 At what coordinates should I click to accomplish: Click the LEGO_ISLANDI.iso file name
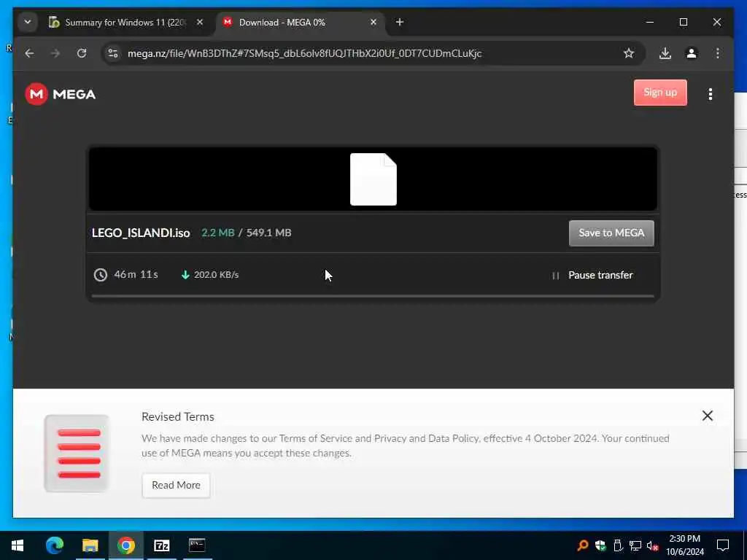(x=141, y=233)
